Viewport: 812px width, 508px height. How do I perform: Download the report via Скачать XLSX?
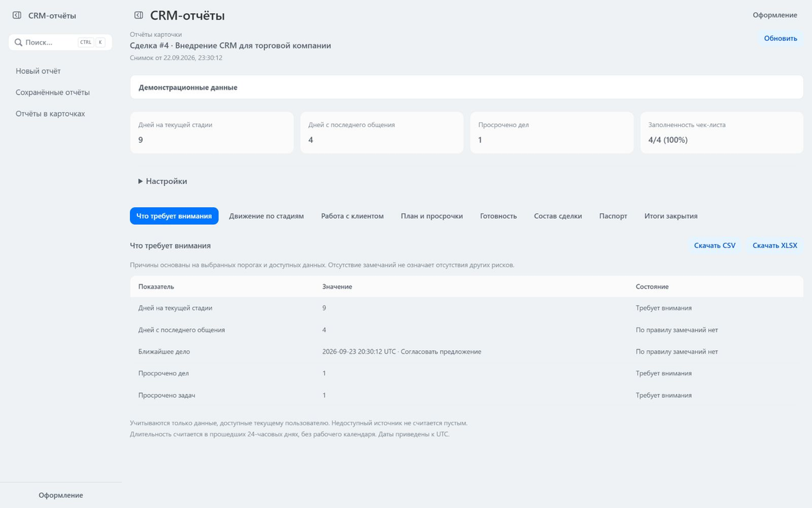click(774, 245)
